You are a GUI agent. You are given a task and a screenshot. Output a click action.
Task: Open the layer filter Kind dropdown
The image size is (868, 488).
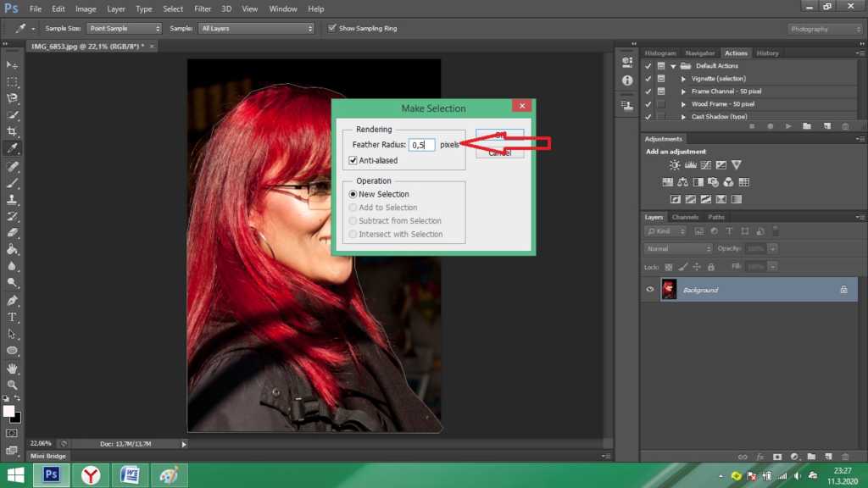(x=665, y=231)
